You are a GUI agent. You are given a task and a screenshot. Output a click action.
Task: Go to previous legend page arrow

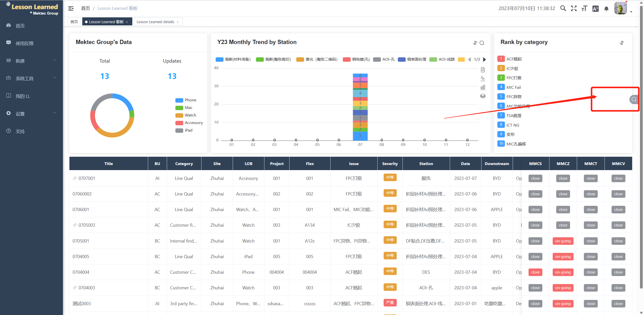click(469, 59)
